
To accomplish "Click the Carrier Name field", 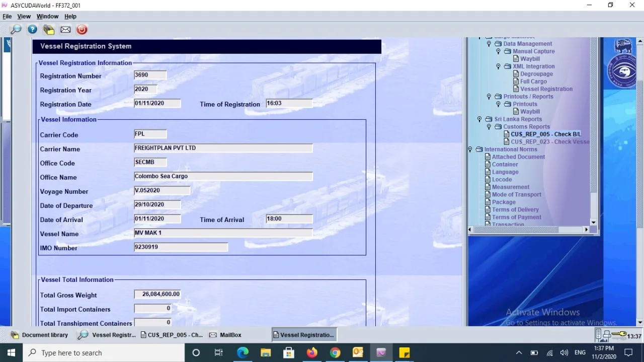I will [x=223, y=148].
